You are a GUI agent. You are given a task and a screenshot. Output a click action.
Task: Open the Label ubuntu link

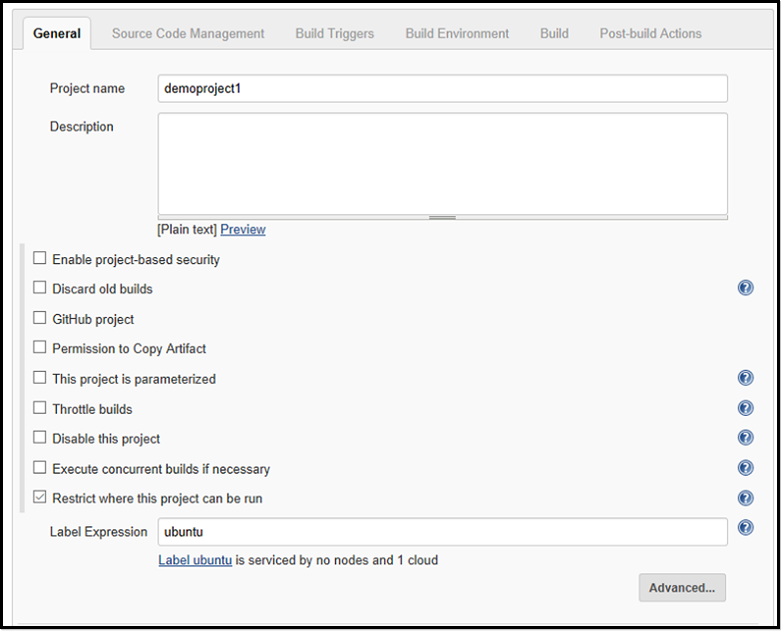click(195, 560)
